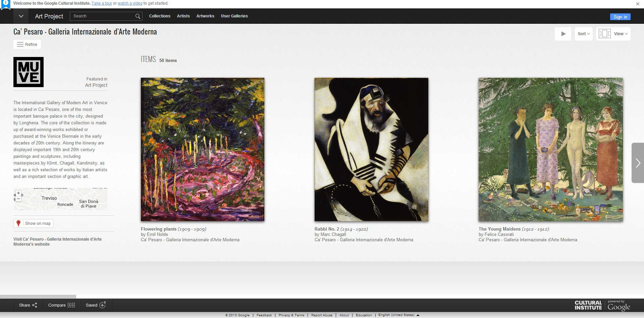This screenshot has height=318, width=644.
Task: Click the magnifier search icon
Action: pos(138,16)
